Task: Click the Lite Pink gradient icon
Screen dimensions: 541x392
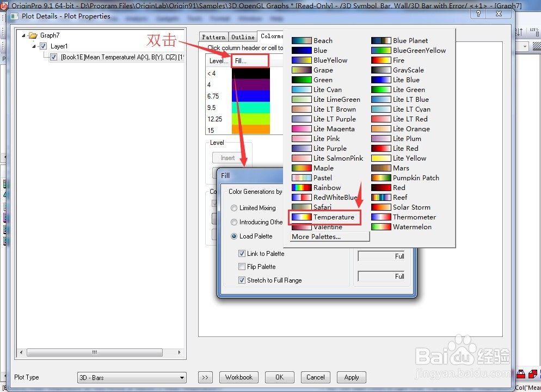Action: 302,139
